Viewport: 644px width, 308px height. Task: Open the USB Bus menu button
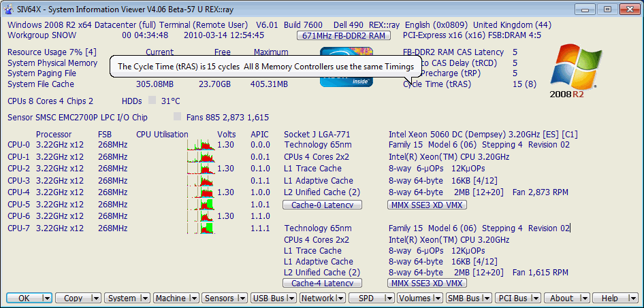[269, 298]
